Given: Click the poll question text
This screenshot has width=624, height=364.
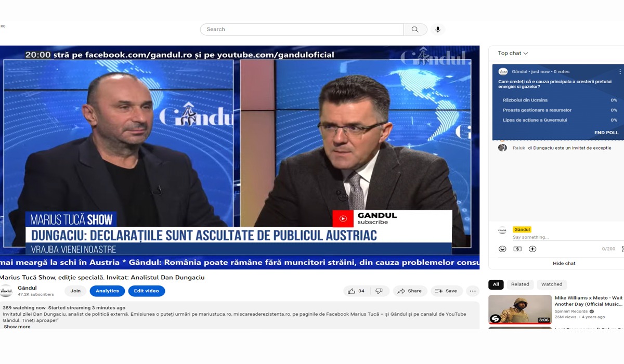Looking at the screenshot, I should (555, 84).
